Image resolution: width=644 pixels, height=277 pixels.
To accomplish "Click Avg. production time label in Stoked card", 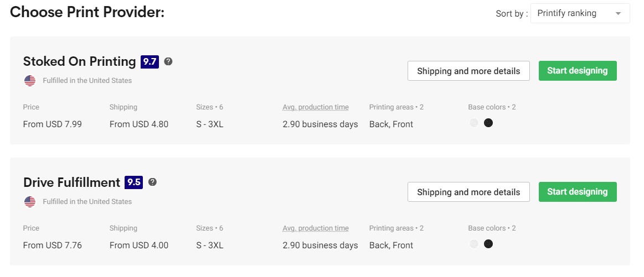I will [x=316, y=107].
